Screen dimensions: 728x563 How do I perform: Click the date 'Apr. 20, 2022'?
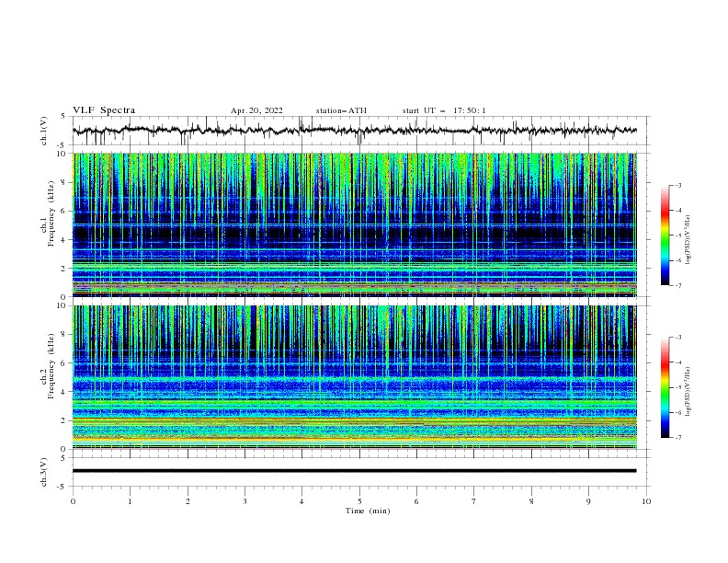(x=256, y=110)
